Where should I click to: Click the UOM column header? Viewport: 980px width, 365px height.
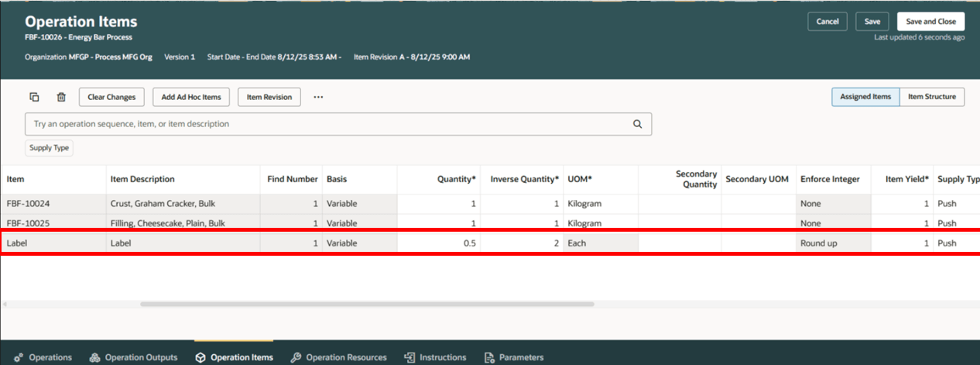600,179
